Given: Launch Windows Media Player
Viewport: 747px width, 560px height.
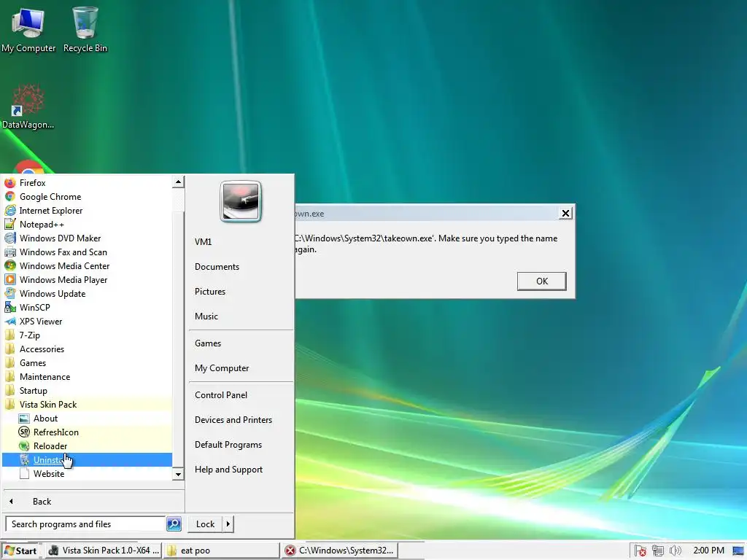Looking at the screenshot, I should [x=88, y=279].
